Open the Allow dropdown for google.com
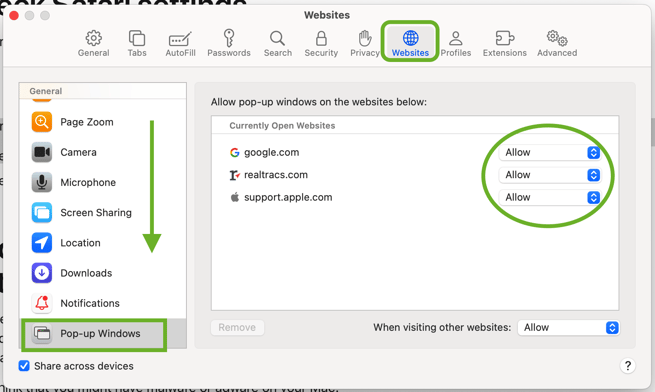This screenshot has width=655, height=392. pyautogui.click(x=550, y=153)
